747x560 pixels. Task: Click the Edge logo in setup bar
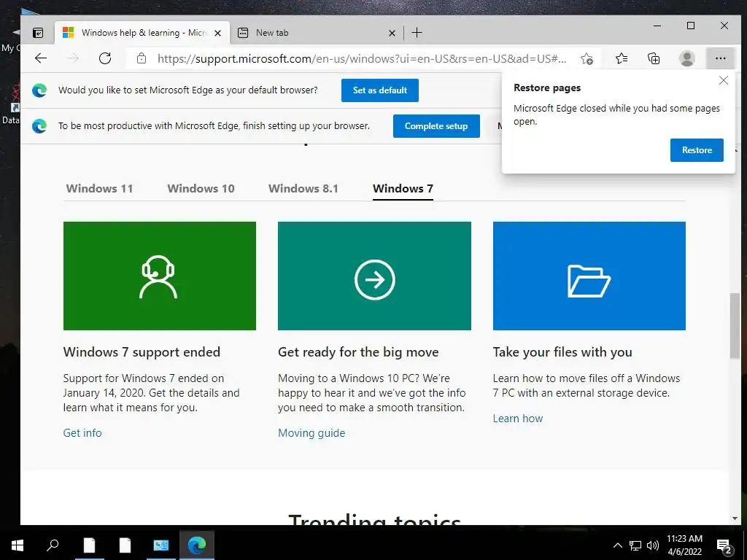click(39, 126)
